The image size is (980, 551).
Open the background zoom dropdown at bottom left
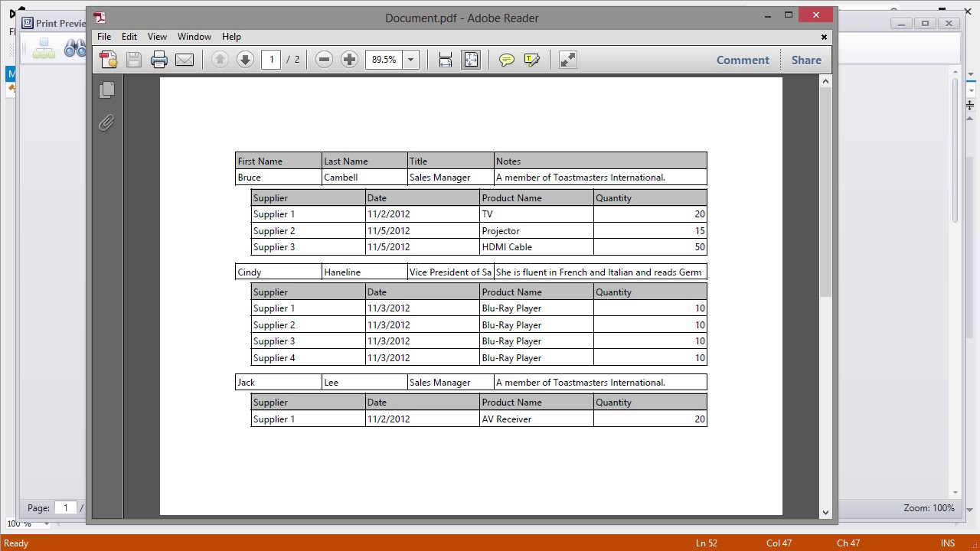46,524
